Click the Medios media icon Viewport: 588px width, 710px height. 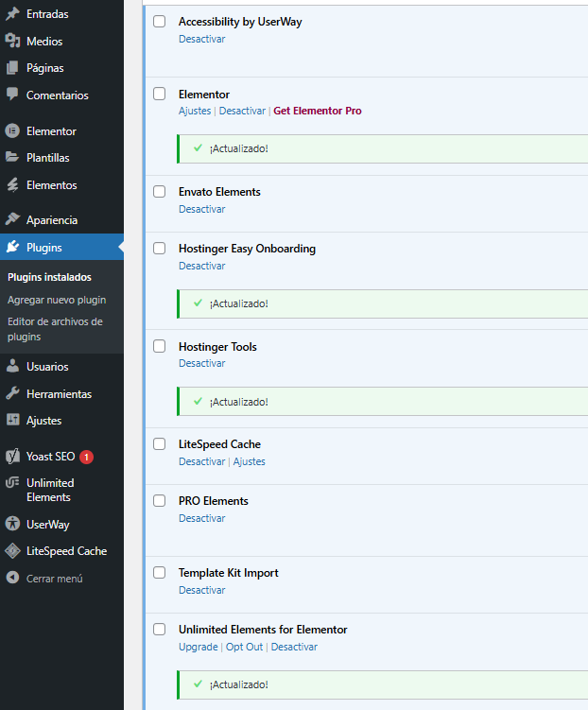pos(12,42)
